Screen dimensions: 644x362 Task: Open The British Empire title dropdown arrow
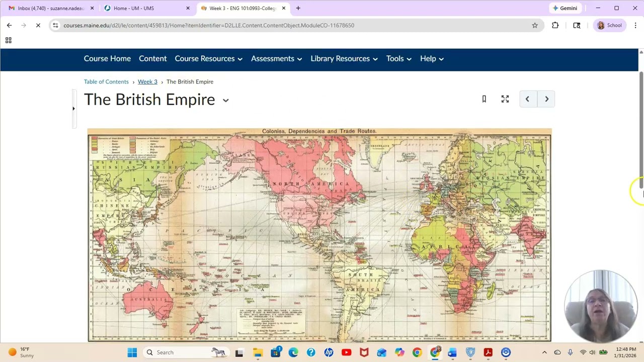coord(225,100)
